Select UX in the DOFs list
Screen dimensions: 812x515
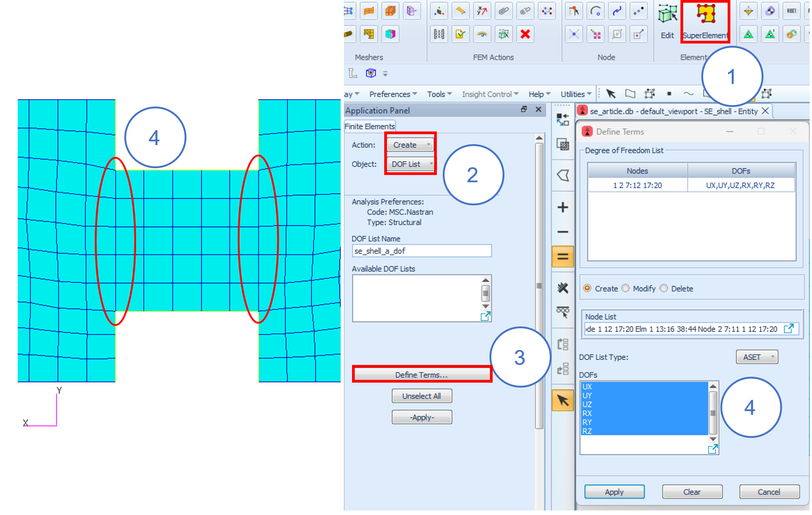(644, 387)
